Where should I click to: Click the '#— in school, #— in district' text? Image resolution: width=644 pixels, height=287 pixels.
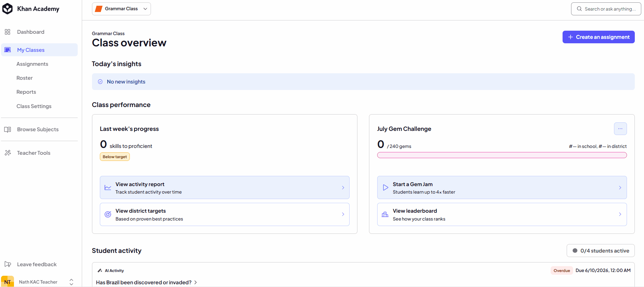pos(598,147)
